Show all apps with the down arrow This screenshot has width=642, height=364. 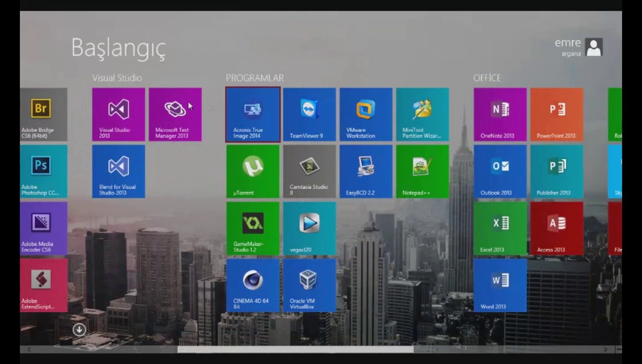(x=79, y=330)
